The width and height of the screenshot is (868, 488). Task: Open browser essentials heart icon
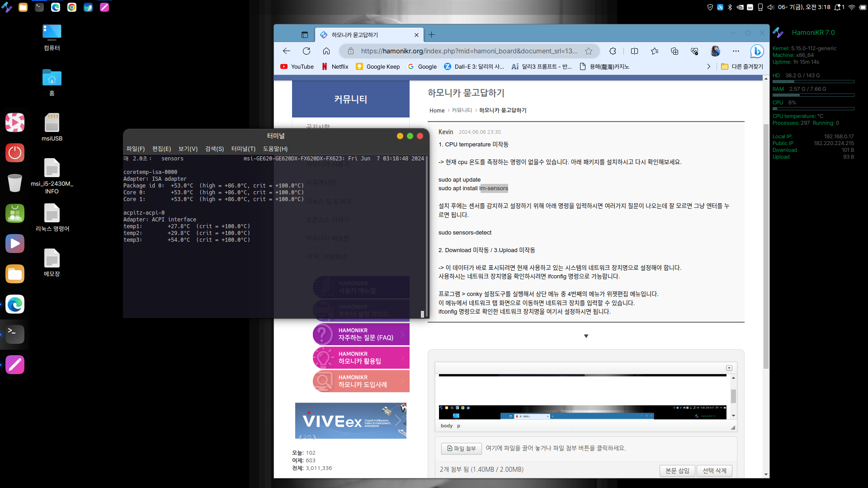[695, 51]
